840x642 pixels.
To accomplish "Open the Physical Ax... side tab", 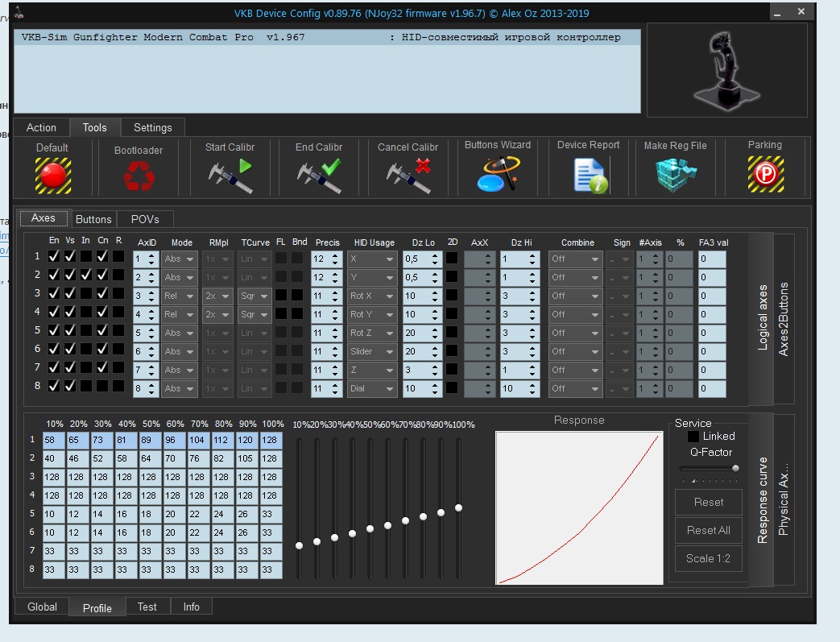I will click(x=783, y=499).
